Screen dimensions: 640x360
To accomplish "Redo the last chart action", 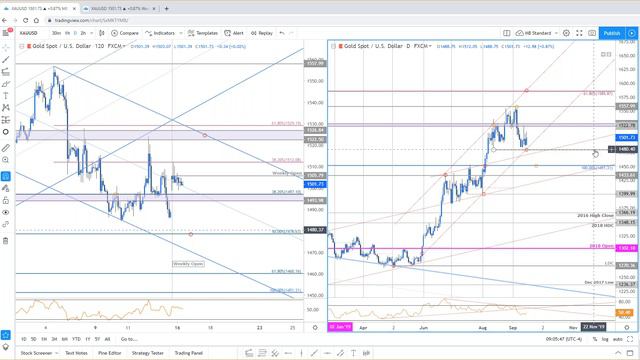I will 291,33.
